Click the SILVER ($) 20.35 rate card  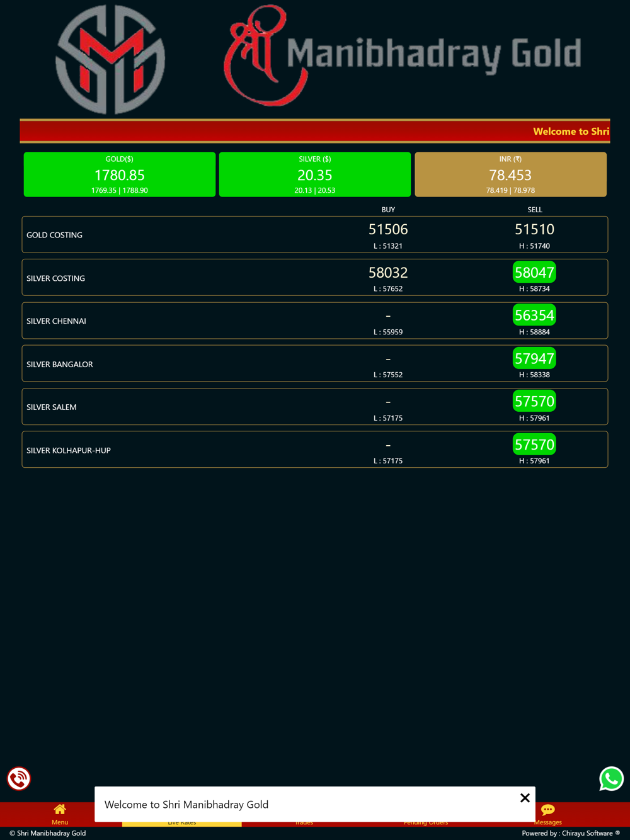pos(315,174)
